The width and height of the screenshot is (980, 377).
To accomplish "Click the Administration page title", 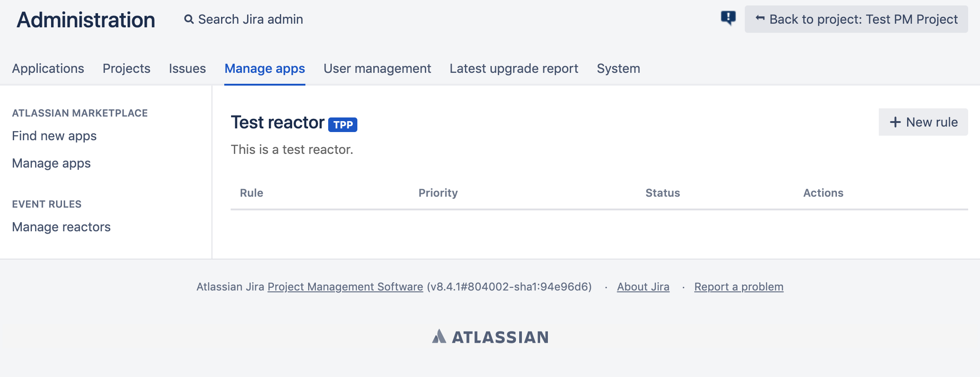I will point(86,20).
